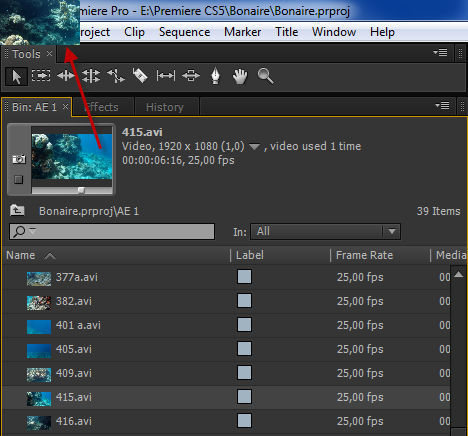Select the Rate Stretch tool

(116, 76)
